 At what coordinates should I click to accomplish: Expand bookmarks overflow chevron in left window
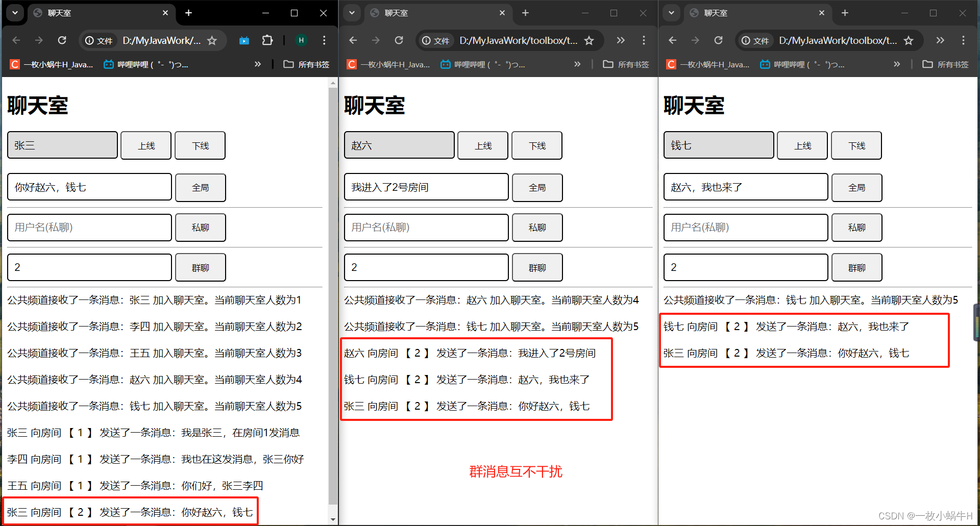258,64
